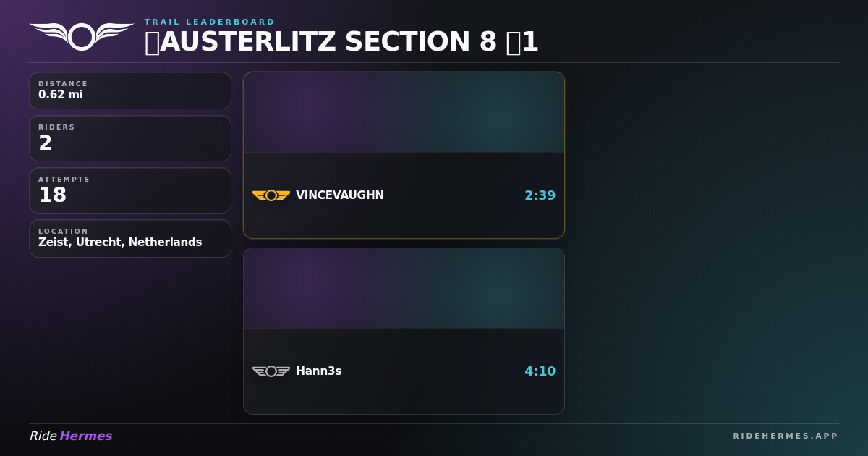Open the Ride Hermes footer brand

coord(71,436)
